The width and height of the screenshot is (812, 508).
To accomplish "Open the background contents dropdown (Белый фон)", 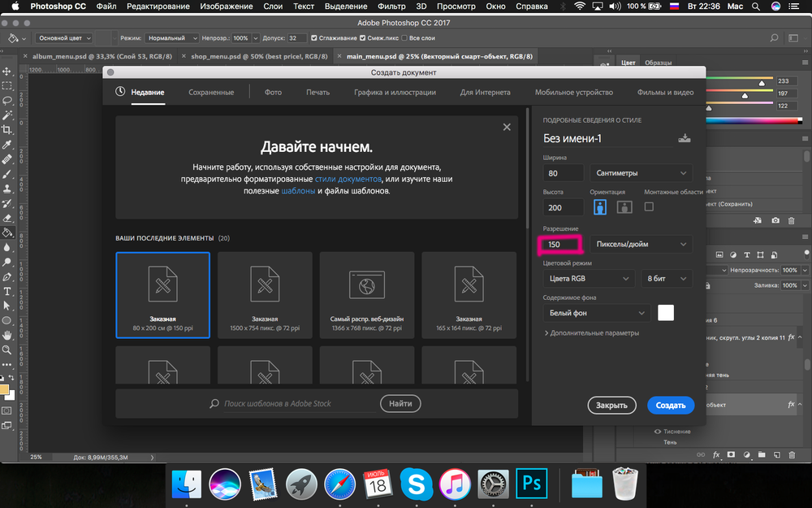I will [x=597, y=313].
